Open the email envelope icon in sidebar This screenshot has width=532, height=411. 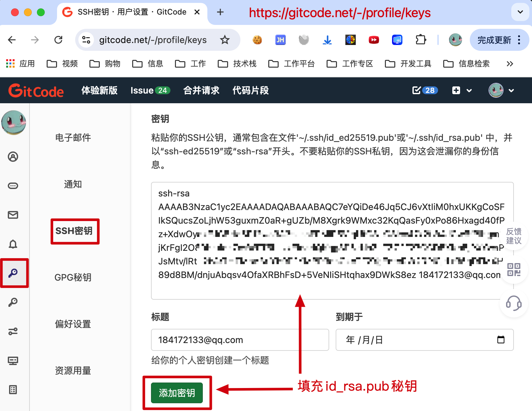click(13, 215)
